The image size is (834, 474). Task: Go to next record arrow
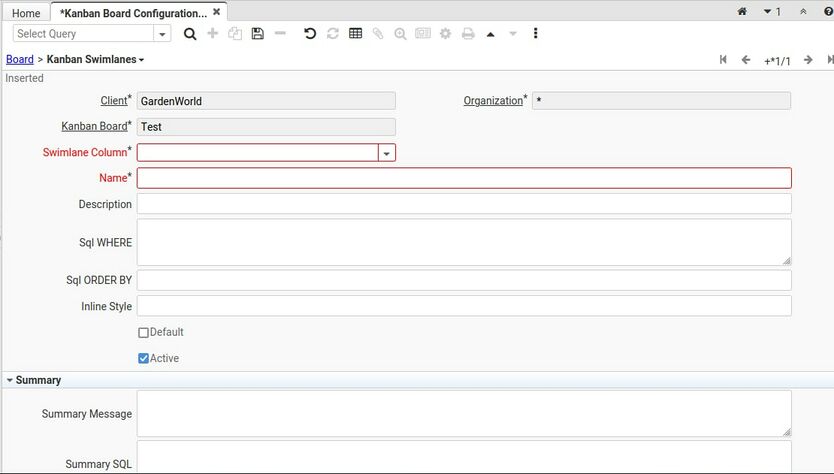[808, 60]
